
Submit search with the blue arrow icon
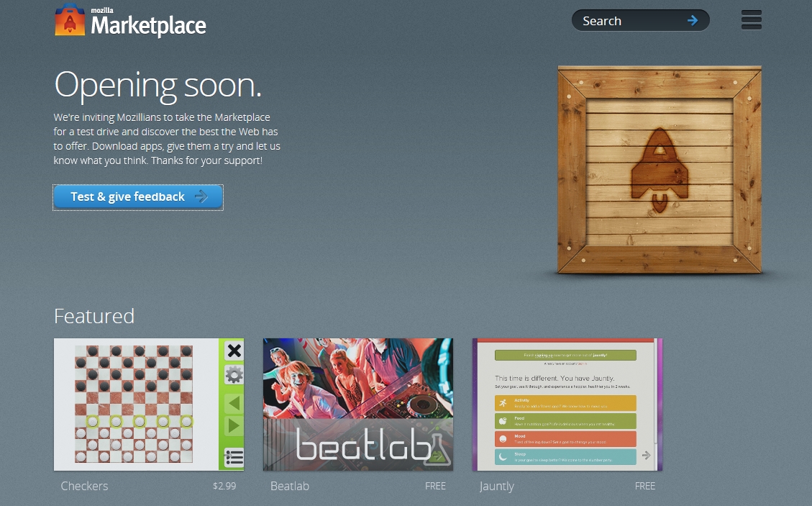[x=693, y=21]
